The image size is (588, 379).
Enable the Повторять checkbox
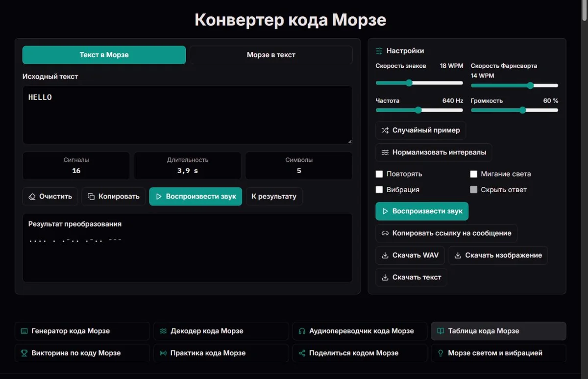379,174
